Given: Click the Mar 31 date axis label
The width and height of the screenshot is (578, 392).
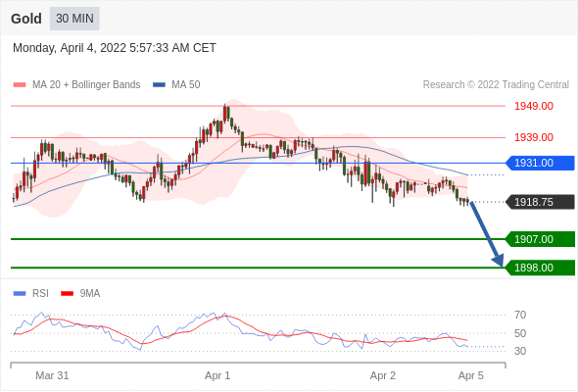Looking at the screenshot, I should pyautogui.click(x=52, y=375).
